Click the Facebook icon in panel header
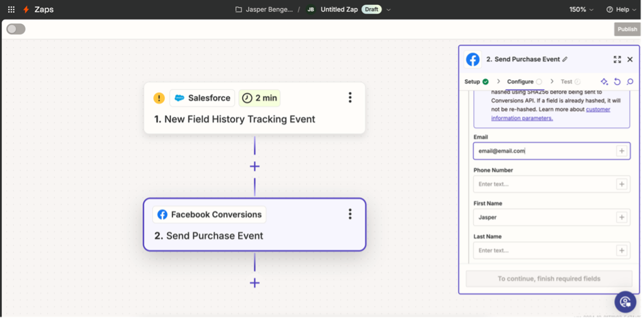The height and width of the screenshot is (321, 644). [x=473, y=59]
